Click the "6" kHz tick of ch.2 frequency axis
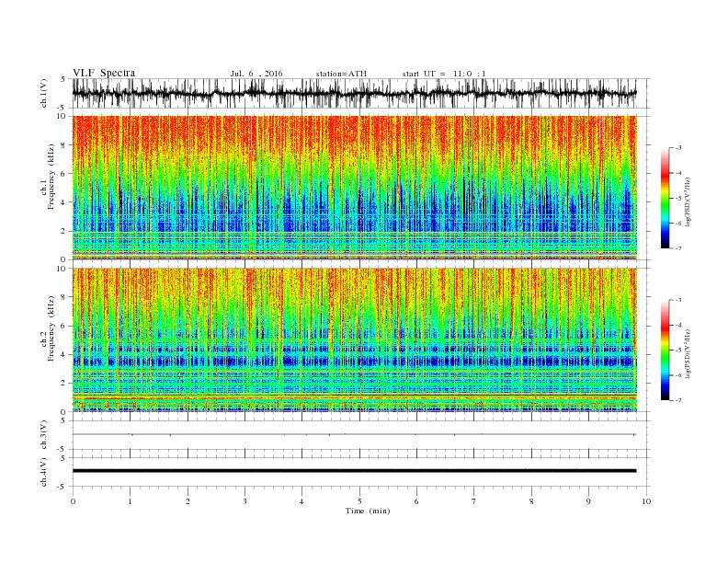 [x=64, y=326]
